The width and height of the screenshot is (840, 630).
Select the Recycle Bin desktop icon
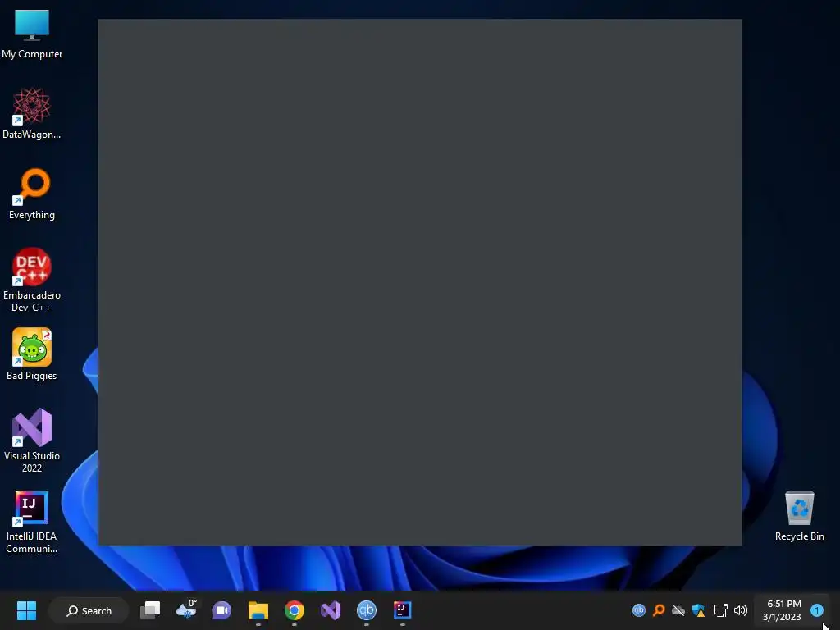click(x=799, y=515)
